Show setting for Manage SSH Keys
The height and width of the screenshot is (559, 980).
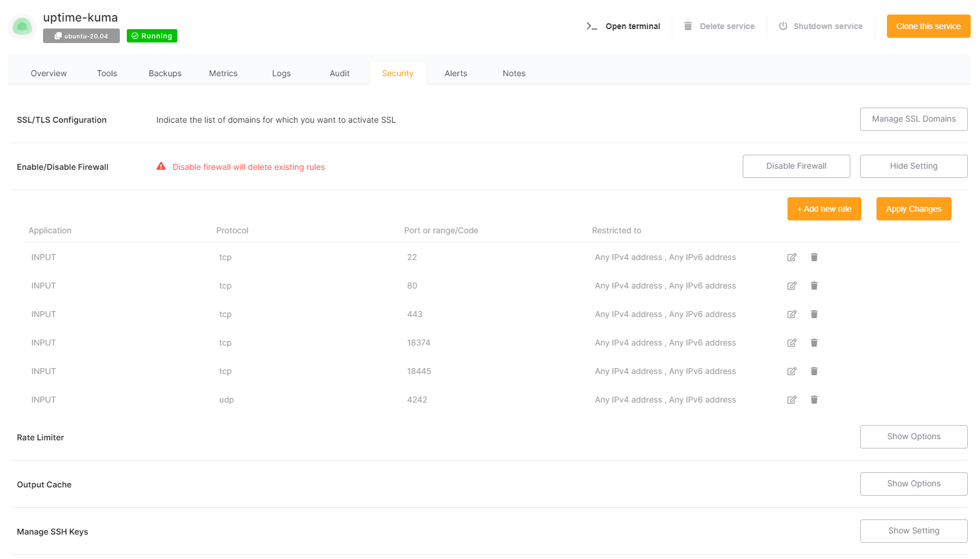tap(913, 531)
